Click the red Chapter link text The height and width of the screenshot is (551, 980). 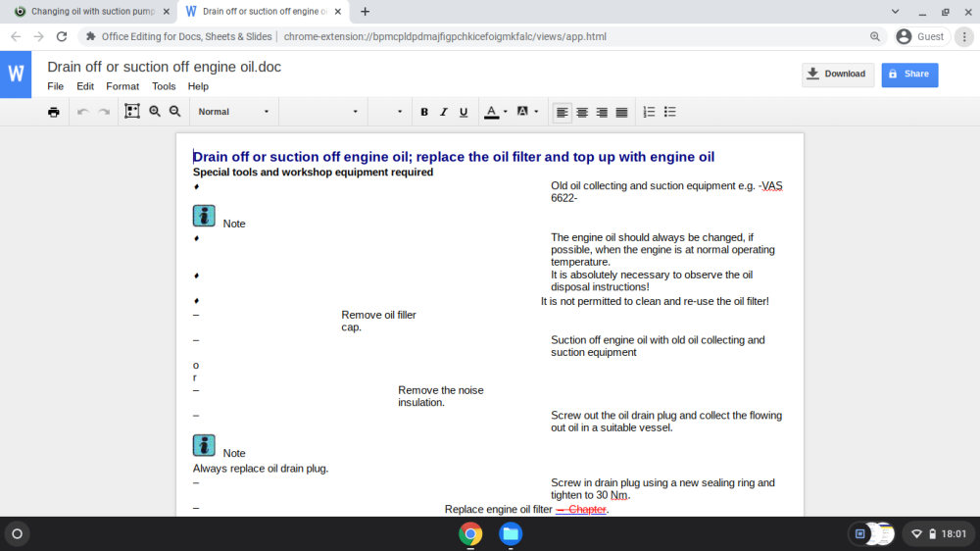coord(581,509)
